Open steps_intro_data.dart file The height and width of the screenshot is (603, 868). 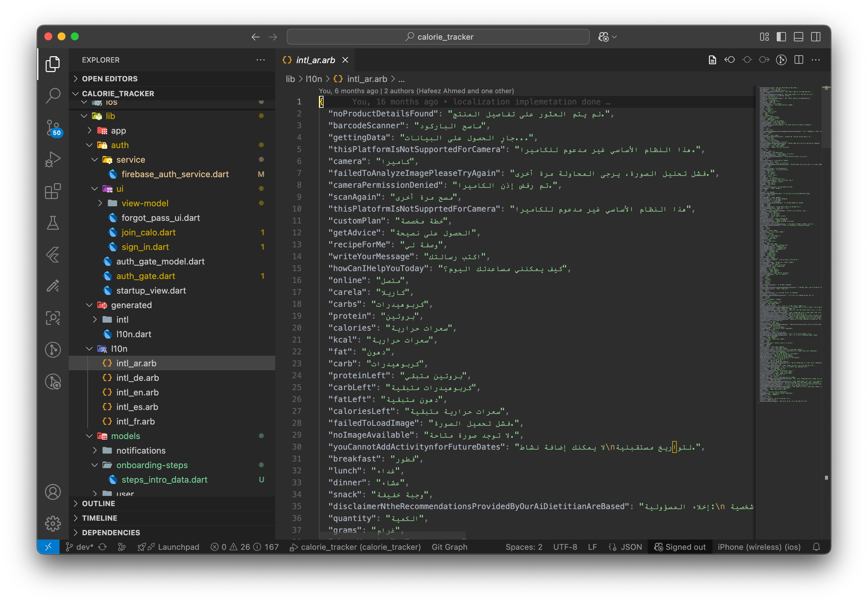(172, 479)
